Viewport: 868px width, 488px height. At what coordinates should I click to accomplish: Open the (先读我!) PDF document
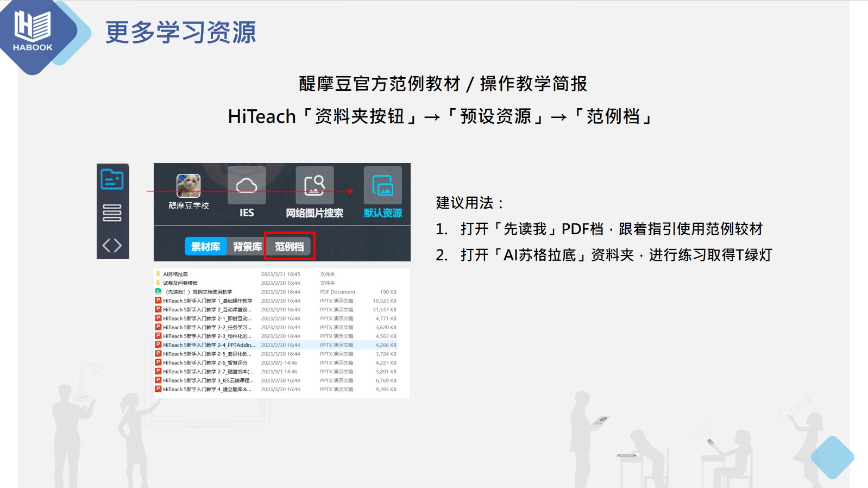(x=199, y=292)
